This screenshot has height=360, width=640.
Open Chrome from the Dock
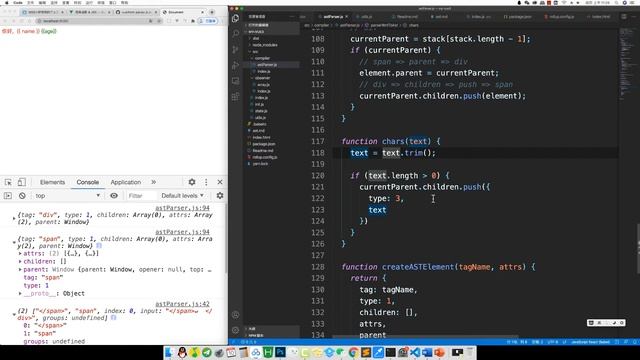click(353, 352)
